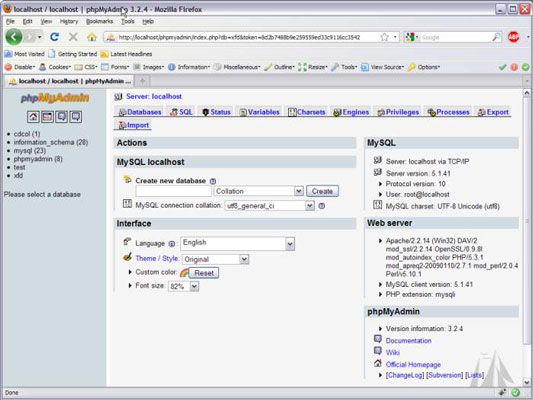This screenshot has width=533, height=400.
Task: Click the rainbow Custom color icon
Action: (184, 273)
